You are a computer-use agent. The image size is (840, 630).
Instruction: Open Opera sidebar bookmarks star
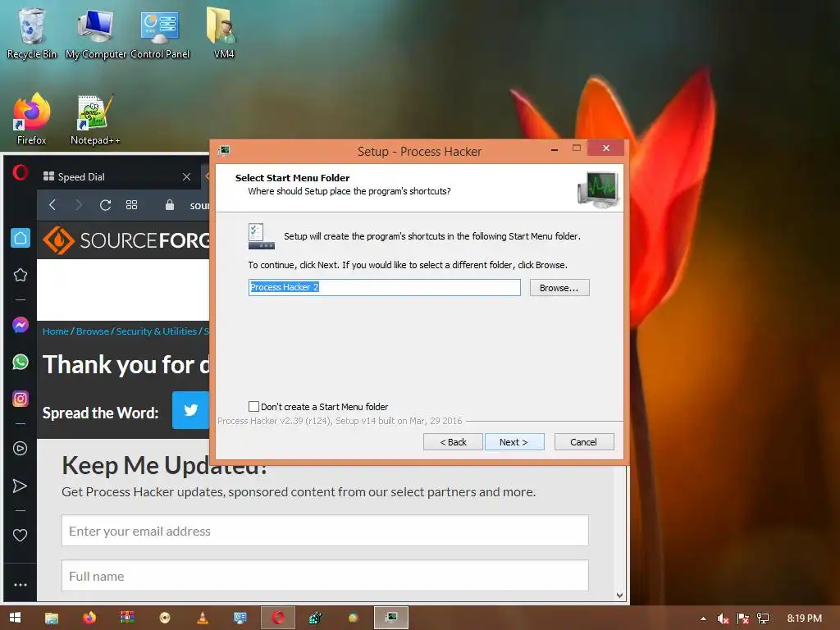click(21, 275)
